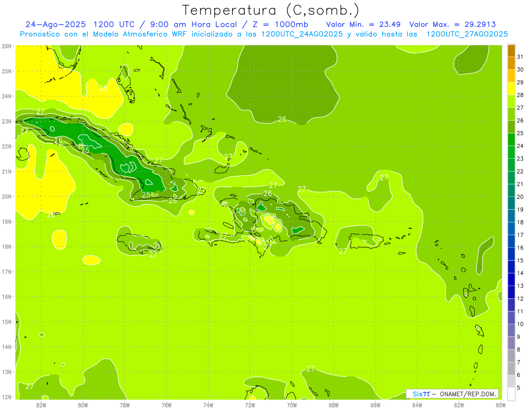Click the 'Valor Min. = 23.49' text

click(364, 24)
